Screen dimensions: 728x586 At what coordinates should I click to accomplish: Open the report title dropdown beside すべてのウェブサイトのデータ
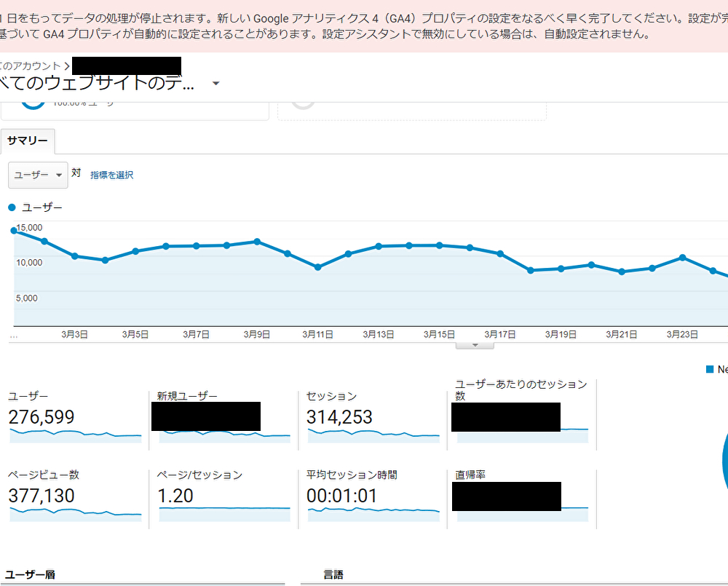coord(215,84)
